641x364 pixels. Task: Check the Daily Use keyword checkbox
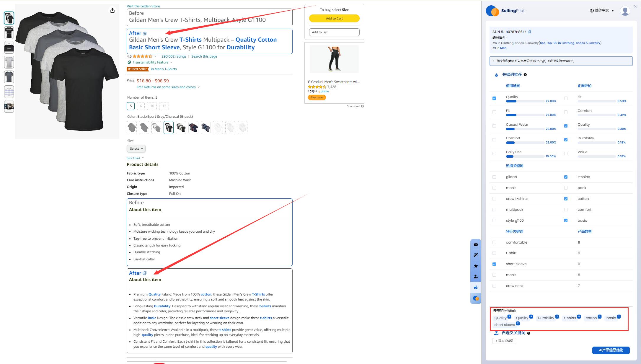pos(494,154)
